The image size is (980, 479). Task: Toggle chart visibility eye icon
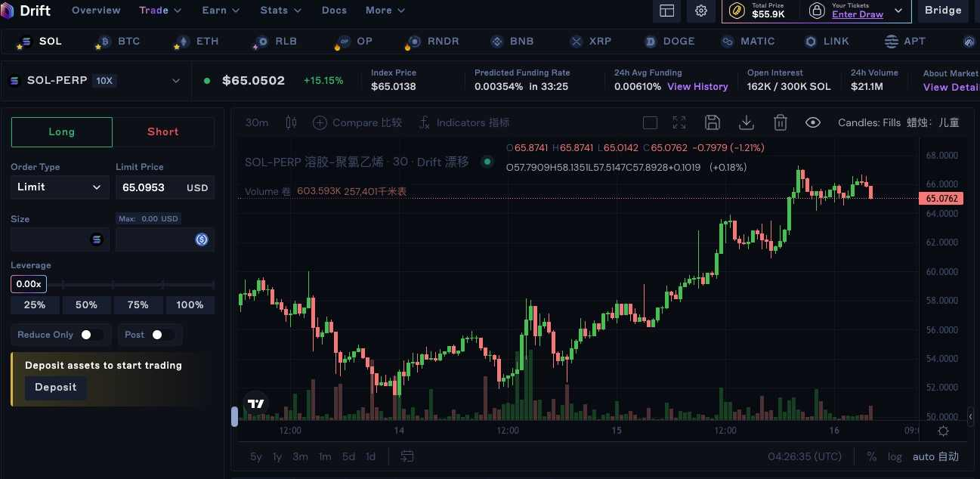point(813,122)
